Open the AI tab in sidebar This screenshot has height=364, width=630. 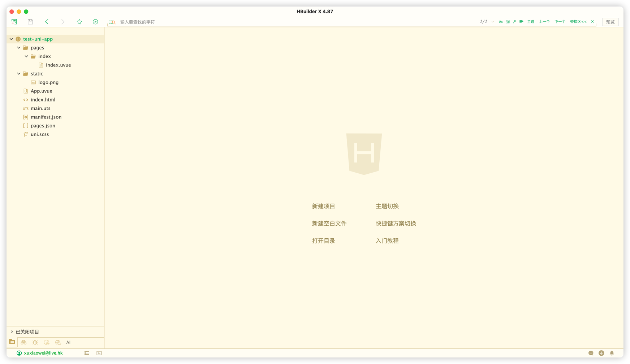(x=68, y=342)
